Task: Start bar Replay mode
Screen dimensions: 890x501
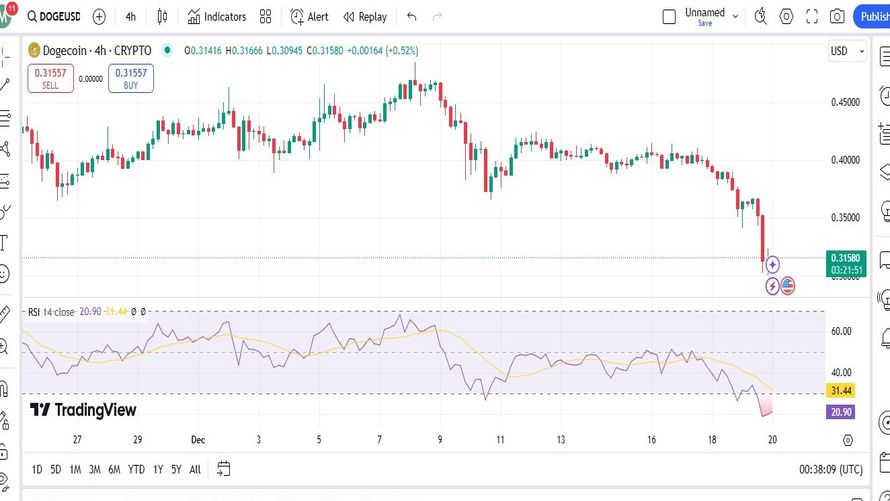Action: tap(365, 17)
